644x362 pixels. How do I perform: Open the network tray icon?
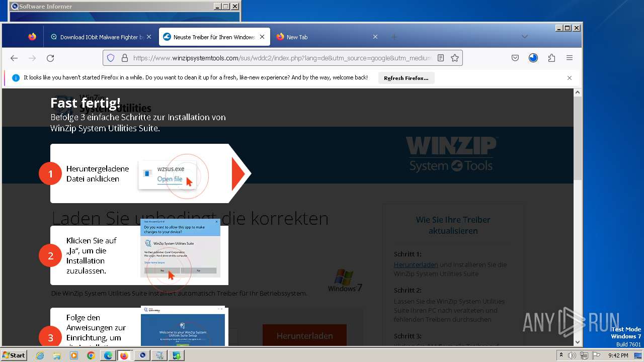click(584, 355)
